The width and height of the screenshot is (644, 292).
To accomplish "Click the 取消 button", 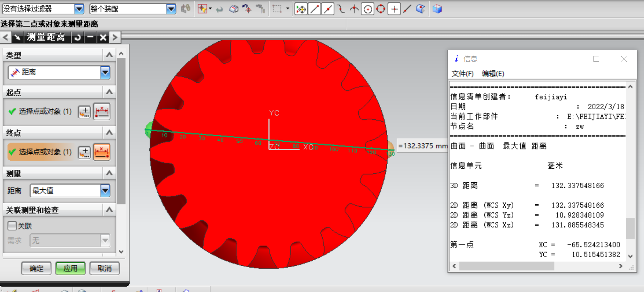I will pos(104,268).
